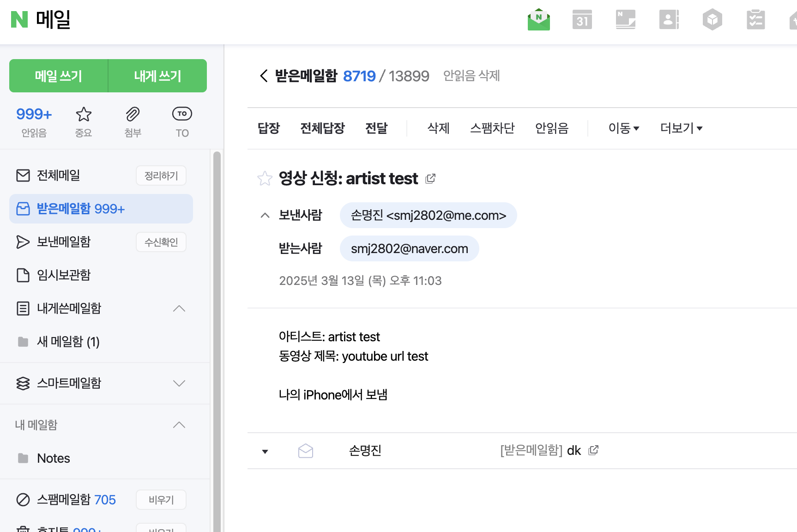Image resolution: width=797 pixels, height=532 pixels.
Task: Go back with the arrow before 받은메일함
Action: point(264,76)
